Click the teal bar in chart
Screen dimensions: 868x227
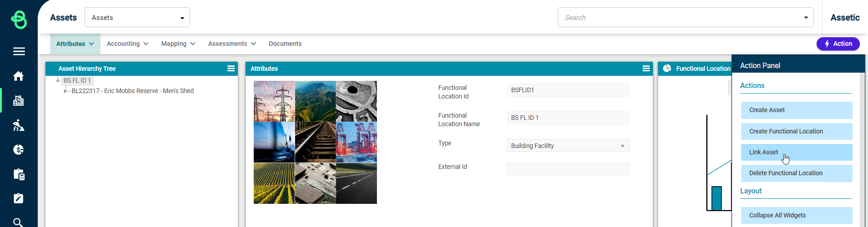click(x=717, y=198)
